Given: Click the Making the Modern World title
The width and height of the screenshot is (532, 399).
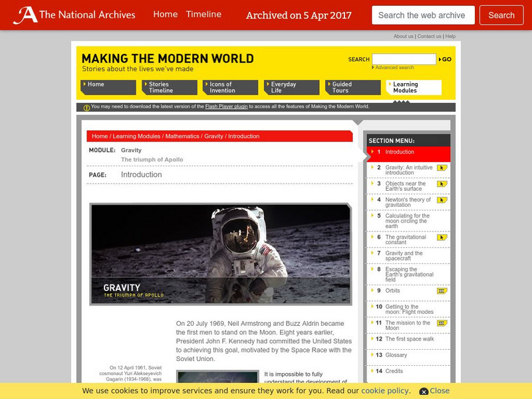Looking at the screenshot, I should coord(168,59).
